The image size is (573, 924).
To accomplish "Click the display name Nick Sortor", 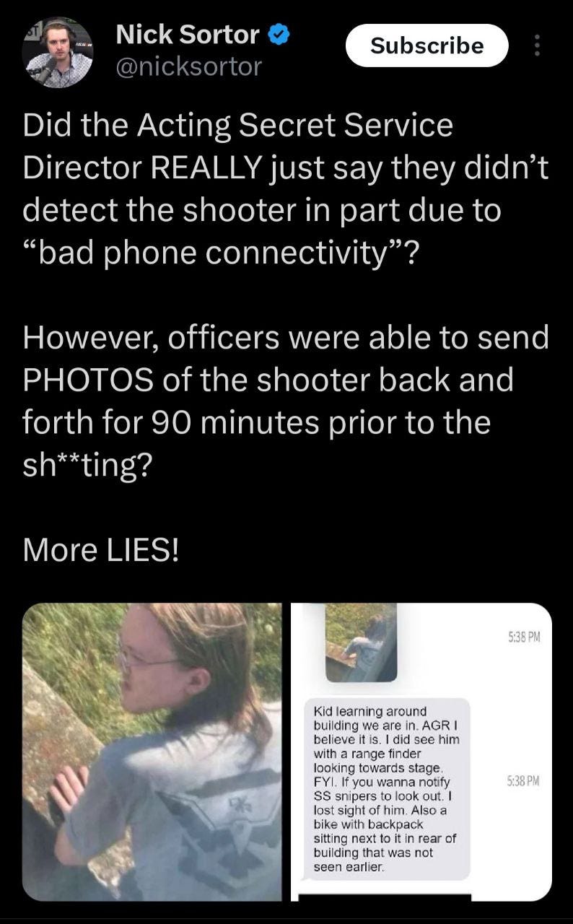I will (188, 34).
